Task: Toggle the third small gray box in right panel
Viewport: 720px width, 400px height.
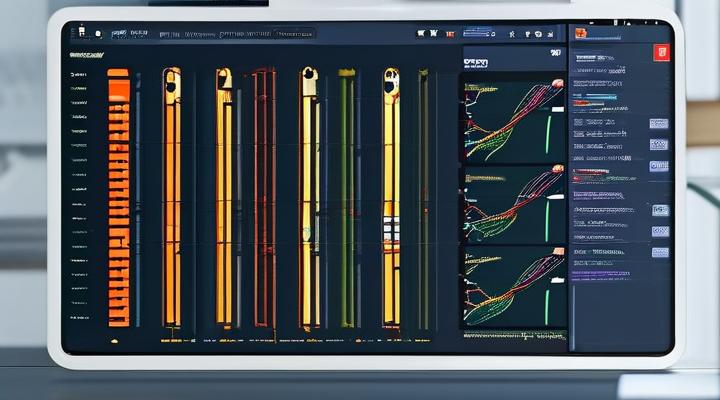Action: (658, 166)
